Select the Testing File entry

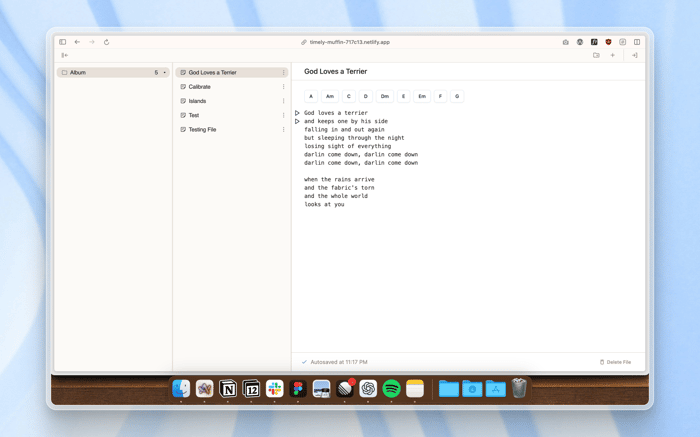[x=232, y=129]
